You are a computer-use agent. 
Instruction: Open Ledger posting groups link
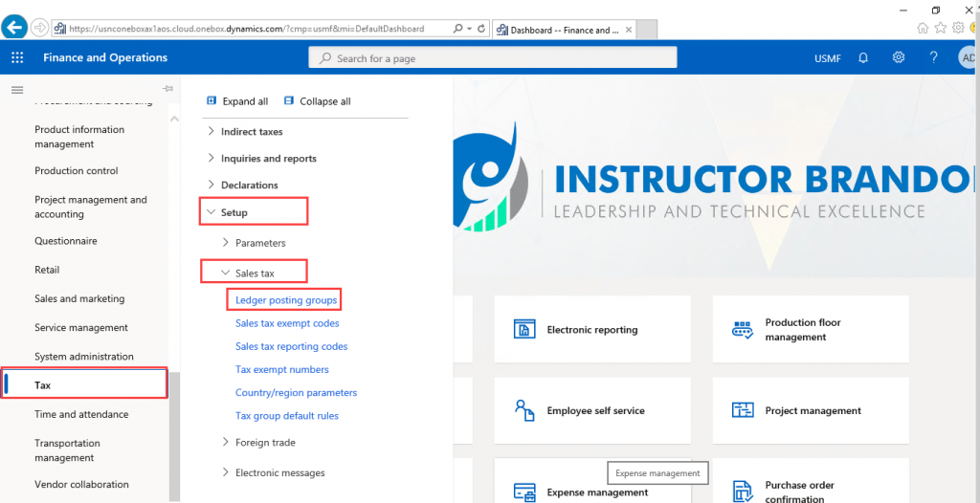click(x=286, y=300)
